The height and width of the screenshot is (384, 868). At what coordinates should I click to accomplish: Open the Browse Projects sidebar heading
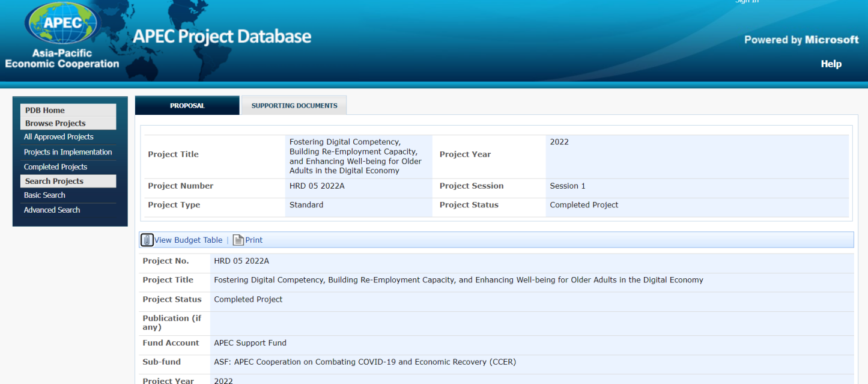55,123
